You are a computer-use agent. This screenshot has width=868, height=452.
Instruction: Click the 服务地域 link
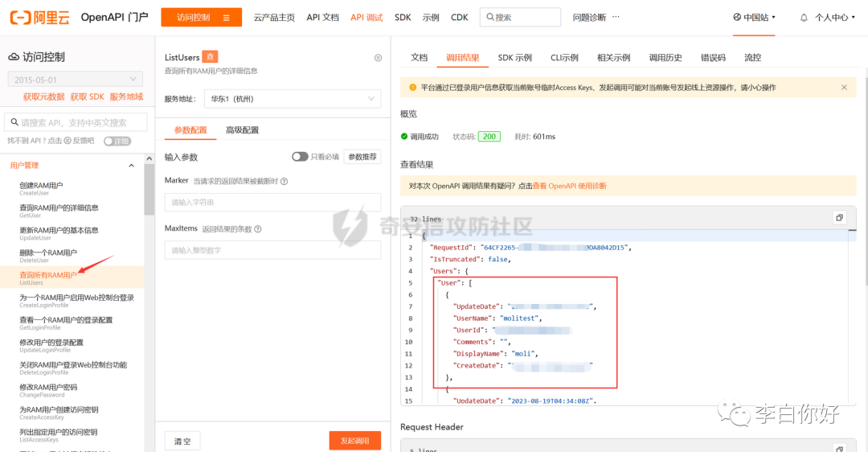(126, 97)
